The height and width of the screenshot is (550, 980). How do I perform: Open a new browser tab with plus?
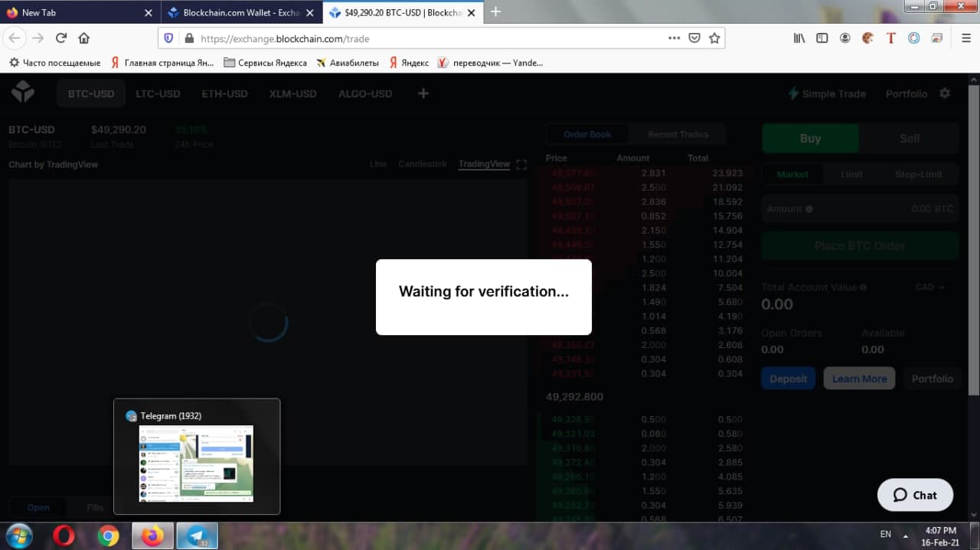click(495, 11)
